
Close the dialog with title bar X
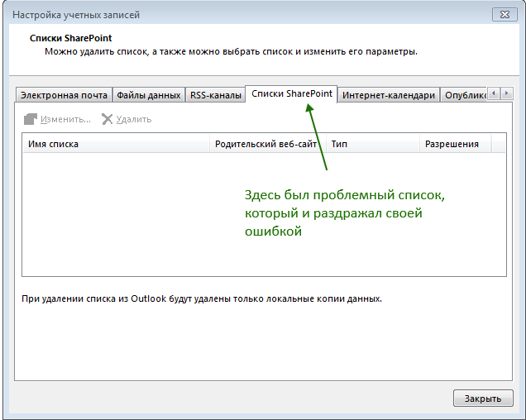[x=501, y=14]
